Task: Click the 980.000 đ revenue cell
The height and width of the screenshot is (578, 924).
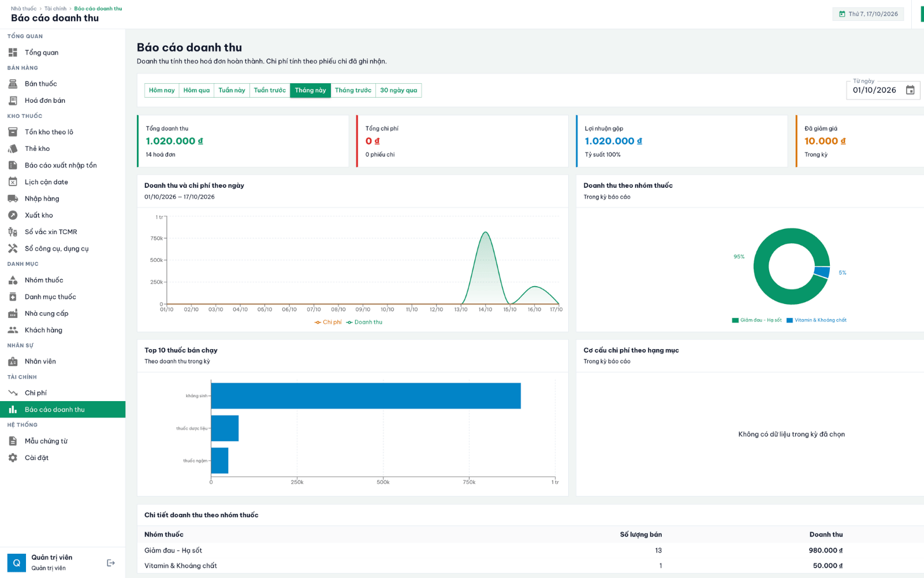Action: [x=826, y=551]
